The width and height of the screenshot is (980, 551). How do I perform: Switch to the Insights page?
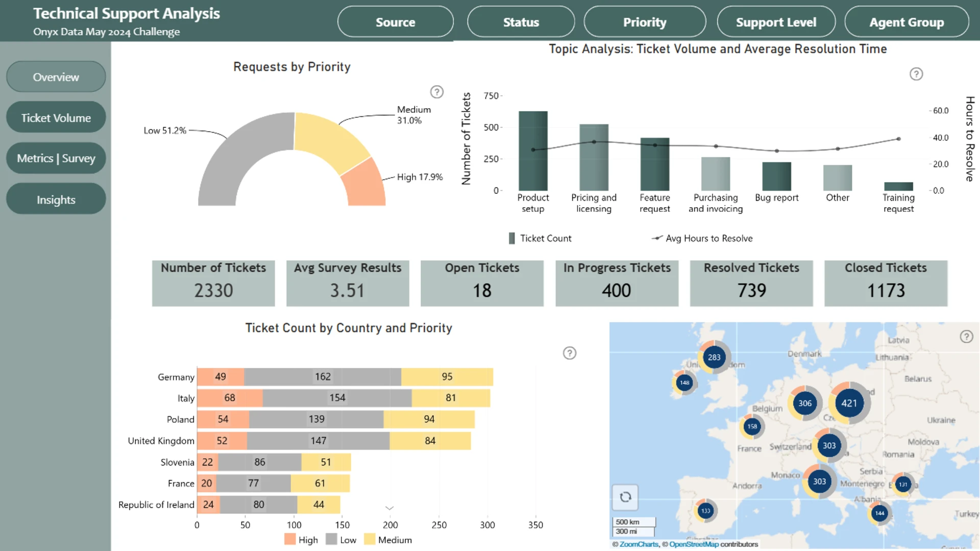click(56, 199)
